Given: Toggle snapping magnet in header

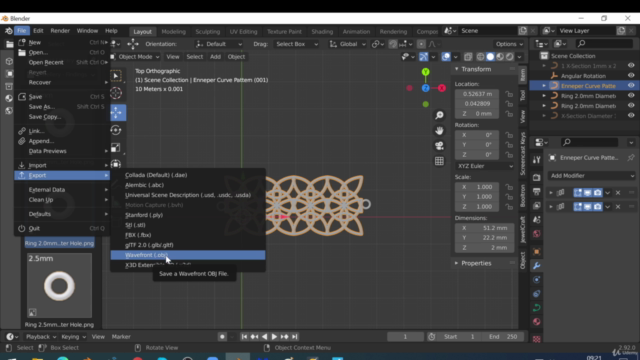Looking at the screenshot, I should pyautogui.click(x=393, y=44).
